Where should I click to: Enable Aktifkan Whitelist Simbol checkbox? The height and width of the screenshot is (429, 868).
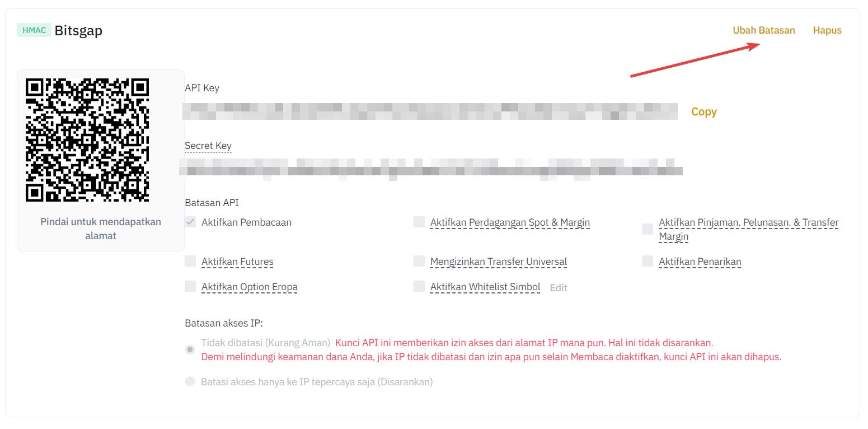click(419, 286)
